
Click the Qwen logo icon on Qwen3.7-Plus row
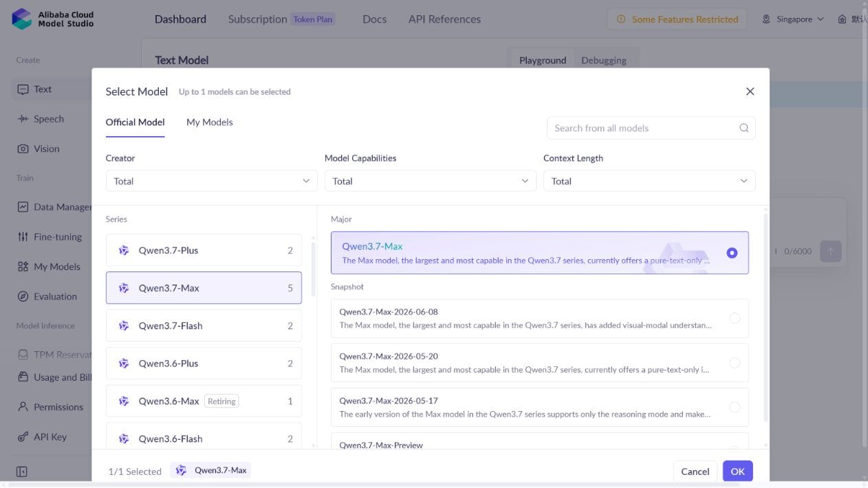pos(124,250)
